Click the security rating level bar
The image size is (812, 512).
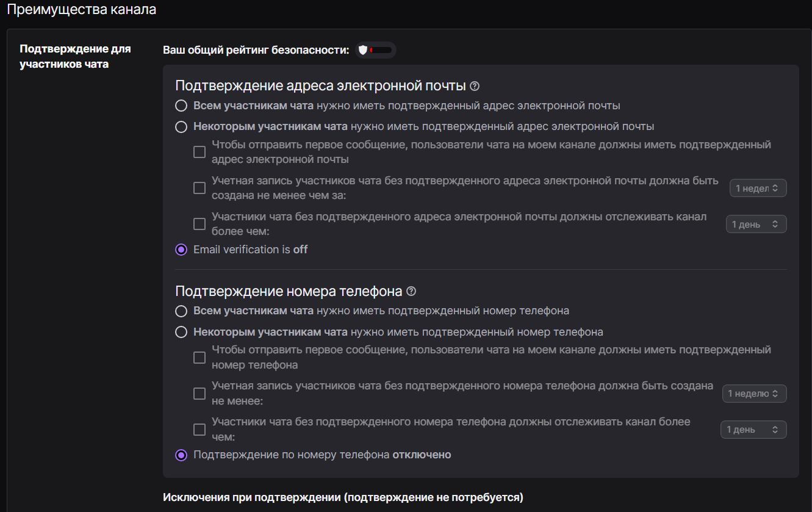[382, 50]
